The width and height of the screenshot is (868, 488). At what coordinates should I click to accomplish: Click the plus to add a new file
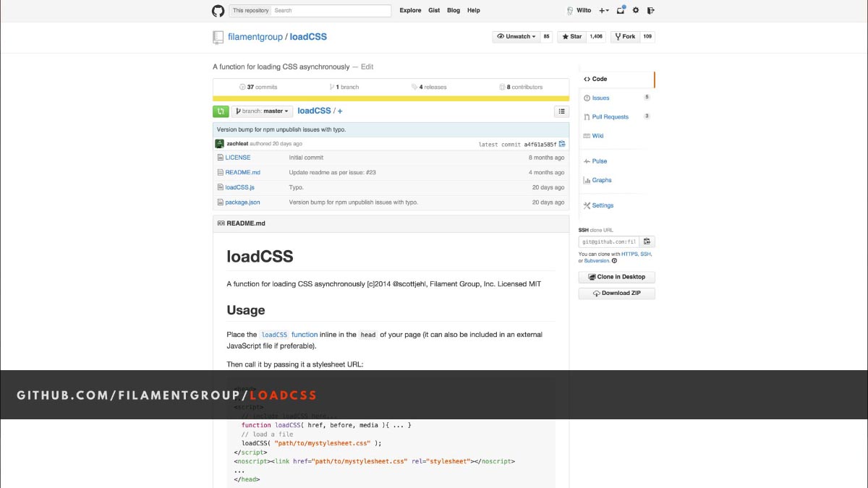click(340, 111)
